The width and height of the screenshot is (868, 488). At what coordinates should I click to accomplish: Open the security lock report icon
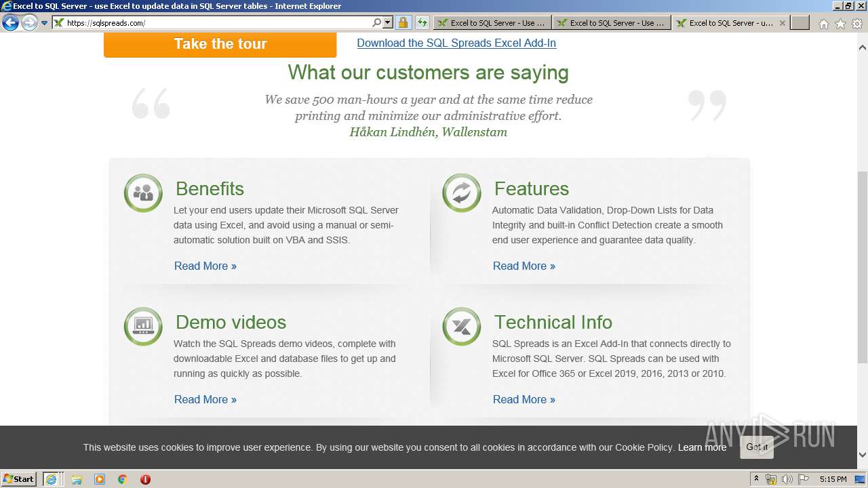click(403, 22)
